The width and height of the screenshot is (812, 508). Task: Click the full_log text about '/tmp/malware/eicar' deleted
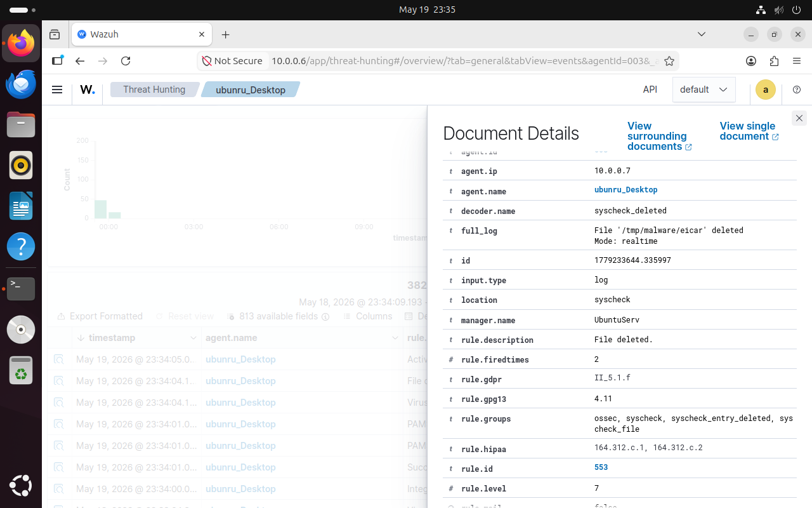669,236
